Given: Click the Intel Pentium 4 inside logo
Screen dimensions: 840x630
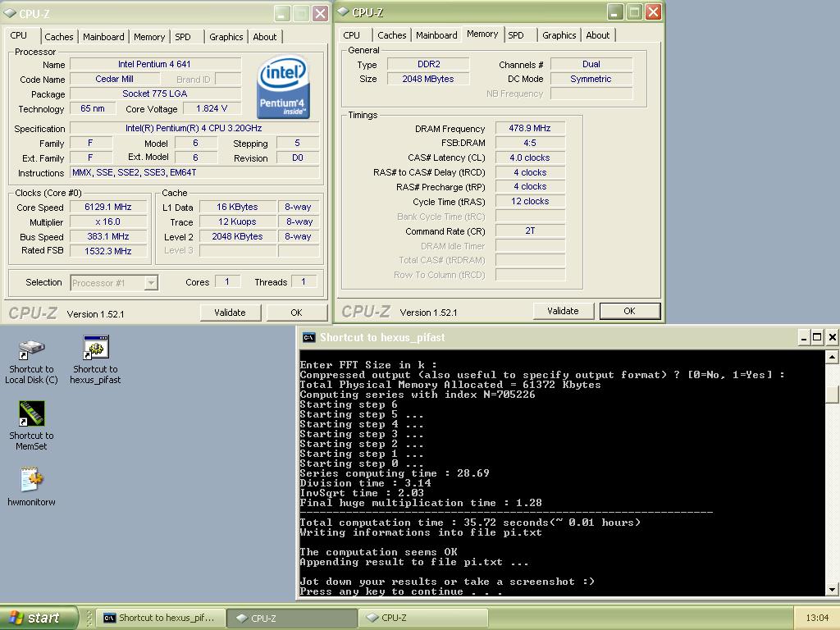Looking at the screenshot, I should pos(282,87).
